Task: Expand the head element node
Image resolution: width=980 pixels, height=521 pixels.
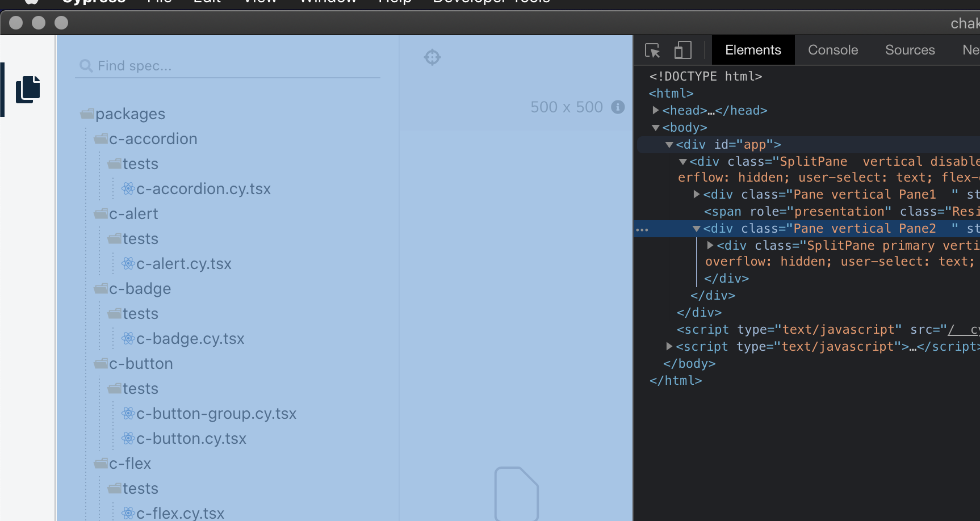Action: pyautogui.click(x=656, y=110)
